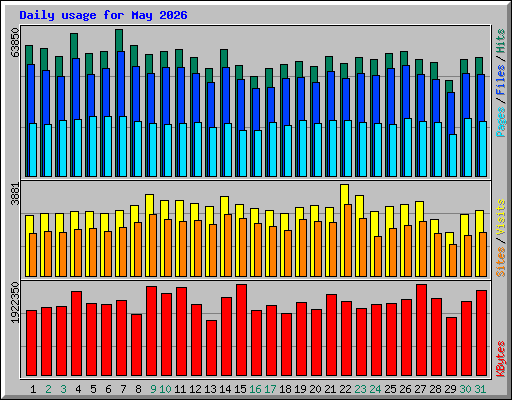Select the green Hits bar for day 4
Screen dimensions: 512x400
click(74, 46)
